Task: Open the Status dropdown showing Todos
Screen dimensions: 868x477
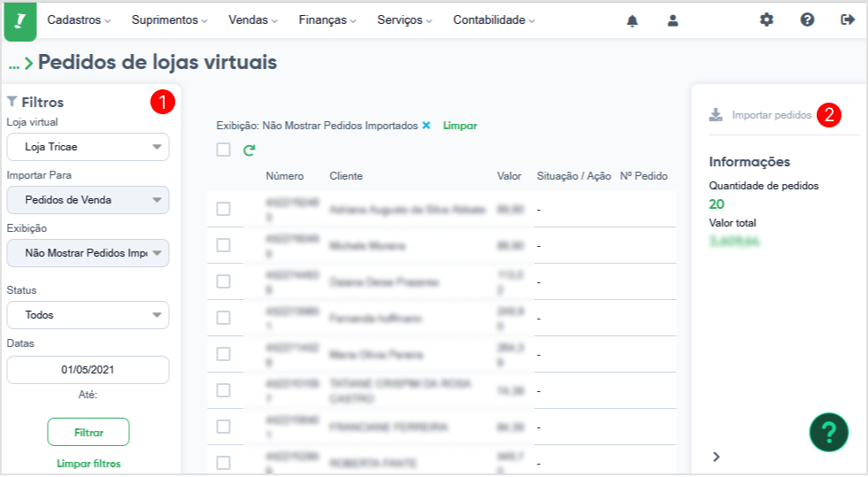Action: pos(88,315)
